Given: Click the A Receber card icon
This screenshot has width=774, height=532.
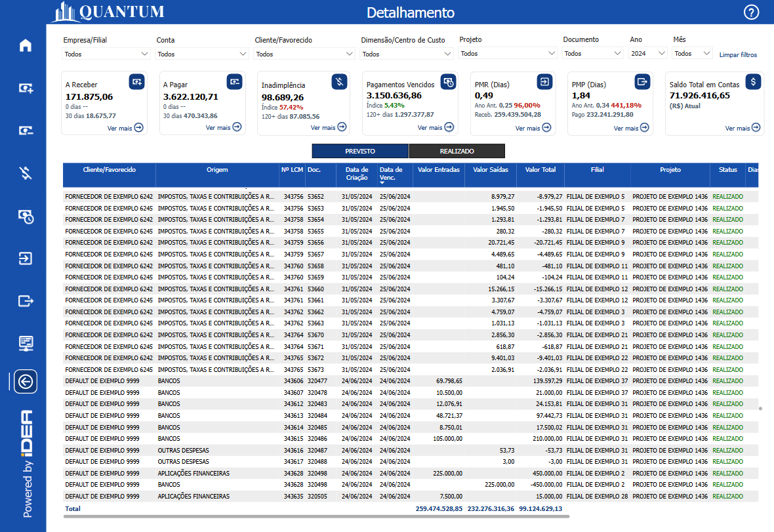Looking at the screenshot, I should click(136, 81).
